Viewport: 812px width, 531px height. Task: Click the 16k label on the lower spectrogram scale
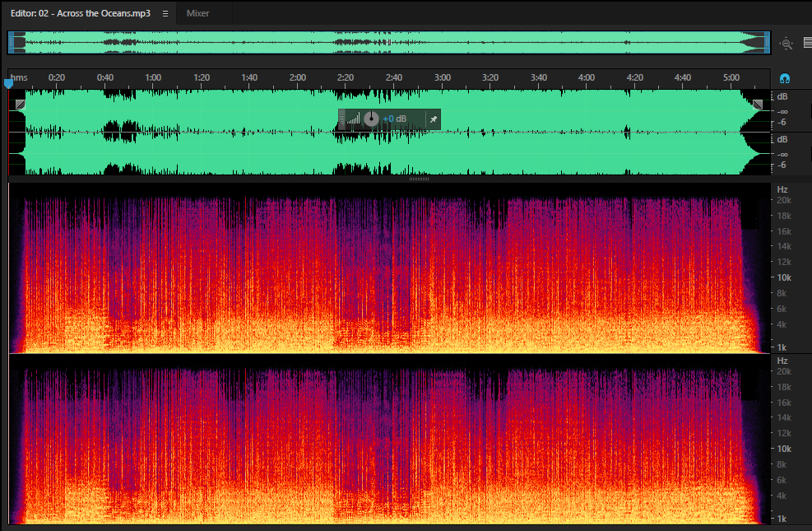point(784,403)
